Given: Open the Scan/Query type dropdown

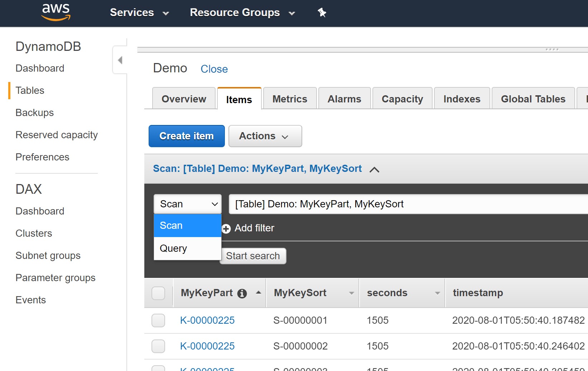Looking at the screenshot, I should pyautogui.click(x=188, y=204).
